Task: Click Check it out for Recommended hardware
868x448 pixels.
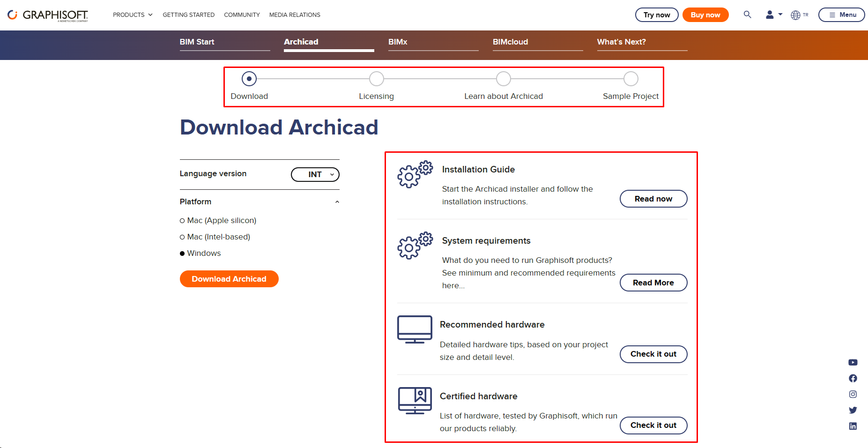Action: tap(653, 354)
